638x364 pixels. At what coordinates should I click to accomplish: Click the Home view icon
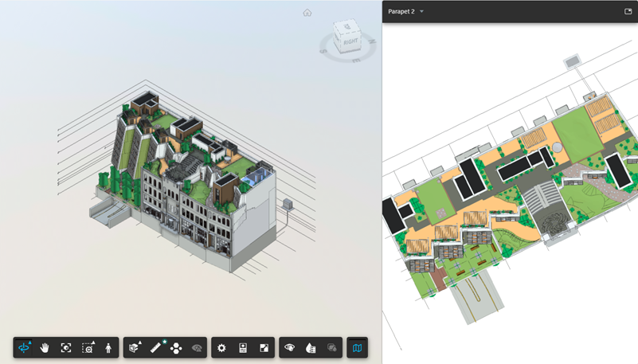pyautogui.click(x=307, y=13)
